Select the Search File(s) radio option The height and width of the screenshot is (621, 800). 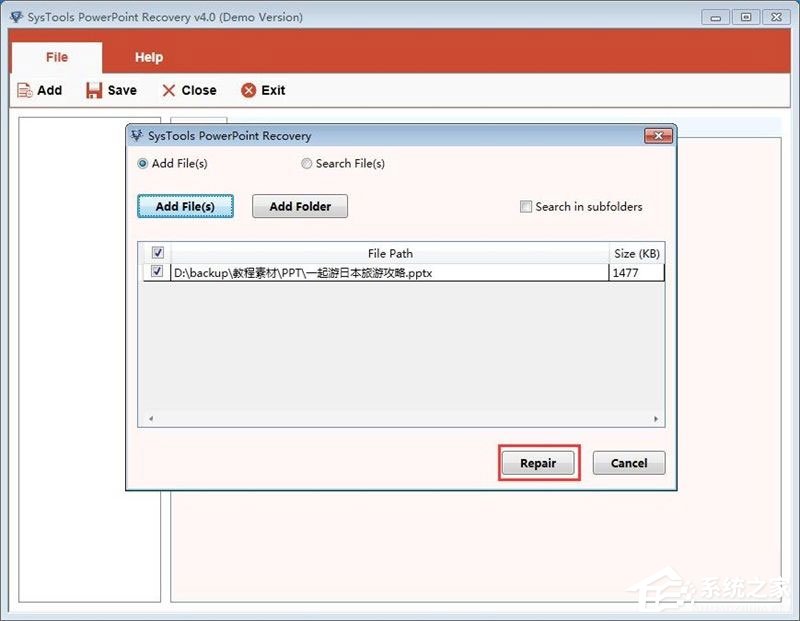coord(307,163)
